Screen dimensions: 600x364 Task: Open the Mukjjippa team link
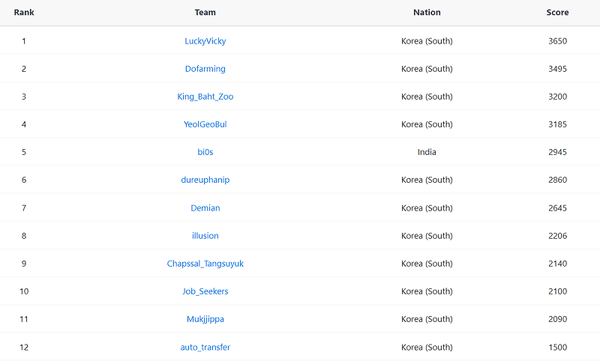pyautogui.click(x=205, y=319)
